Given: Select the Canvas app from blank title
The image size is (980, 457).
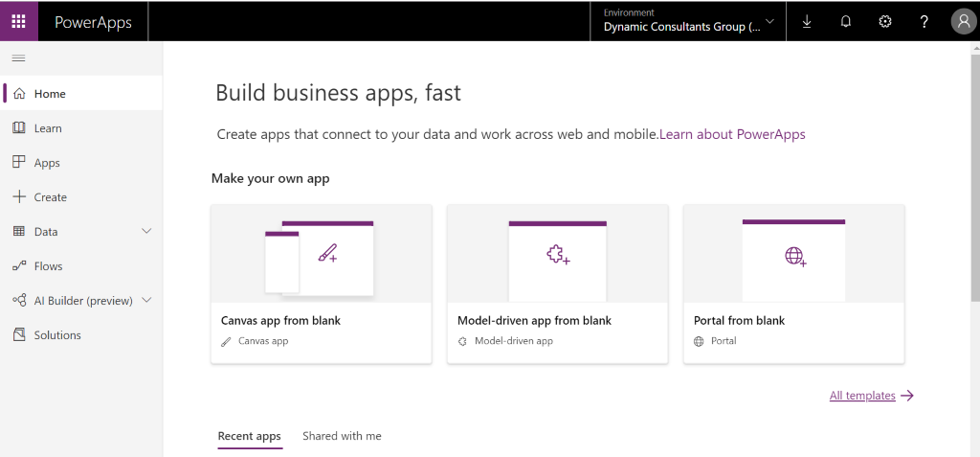Looking at the screenshot, I should point(280,321).
